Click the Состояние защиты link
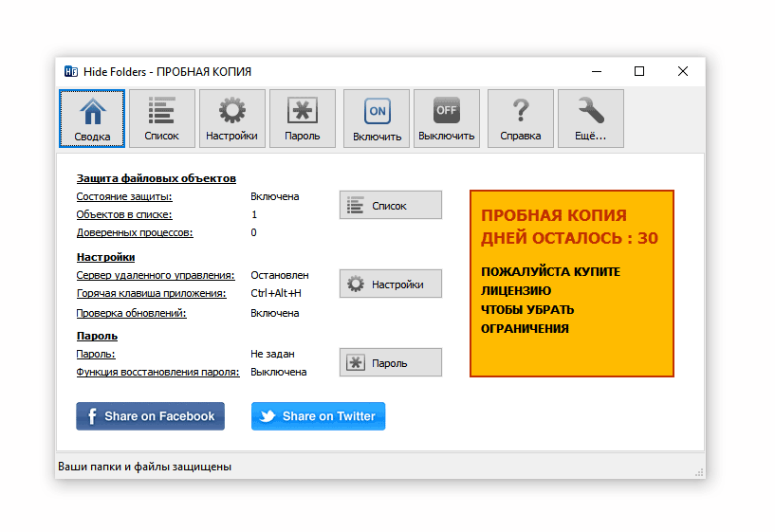The width and height of the screenshot is (775, 532). coord(124,197)
